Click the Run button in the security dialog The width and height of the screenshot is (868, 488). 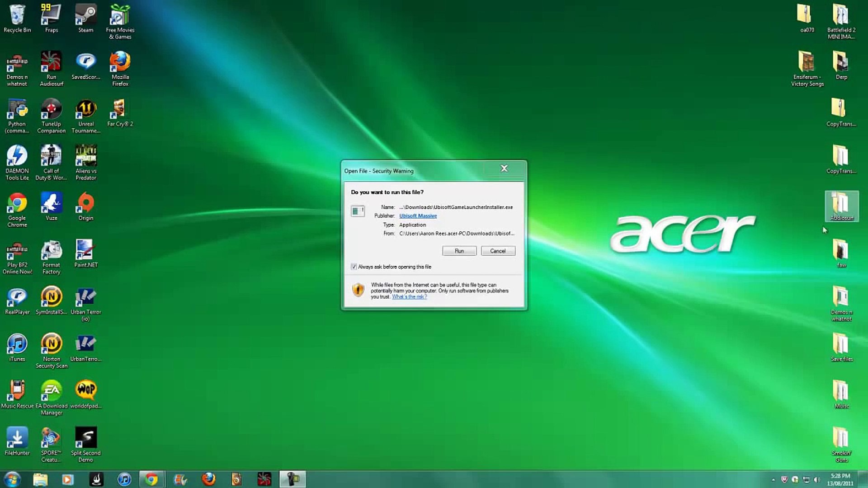(x=459, y=251)
